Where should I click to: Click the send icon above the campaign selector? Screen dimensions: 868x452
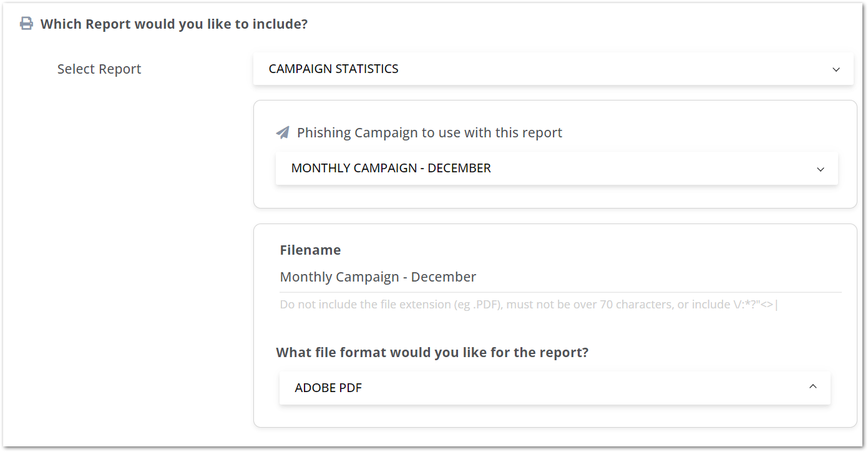[282, 132]
